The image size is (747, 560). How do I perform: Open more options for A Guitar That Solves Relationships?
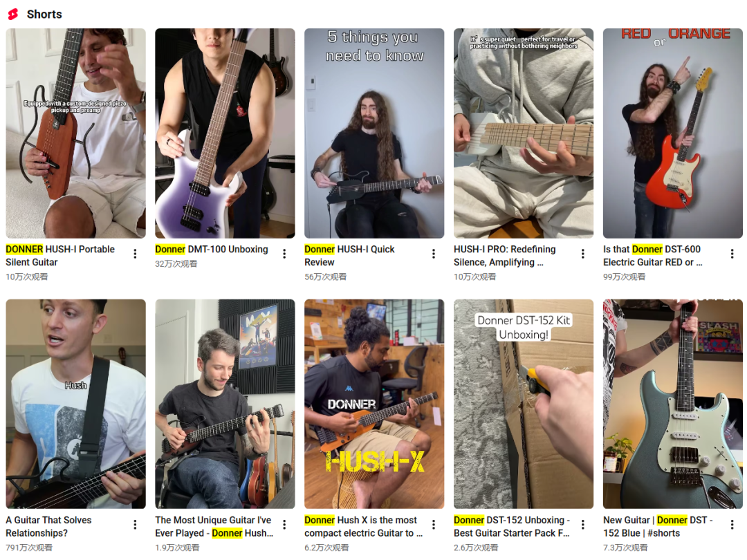[x=136, y=525]
